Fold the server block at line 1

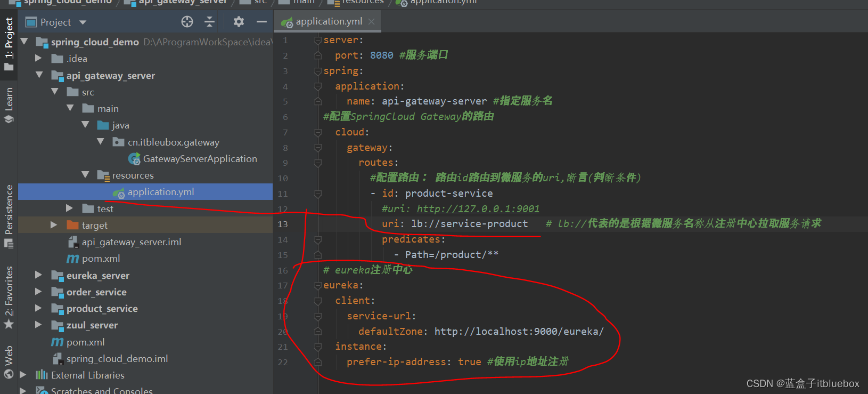pos(318,40)
